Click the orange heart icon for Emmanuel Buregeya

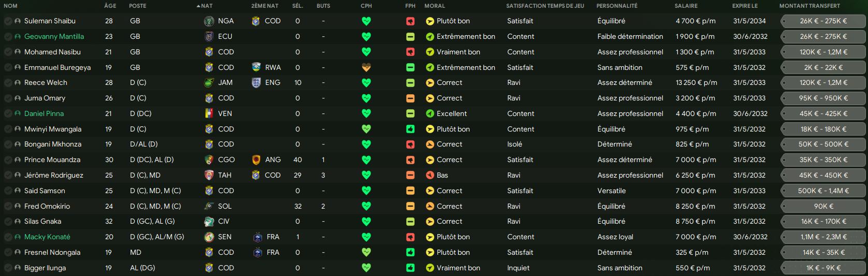click(366, 68)
